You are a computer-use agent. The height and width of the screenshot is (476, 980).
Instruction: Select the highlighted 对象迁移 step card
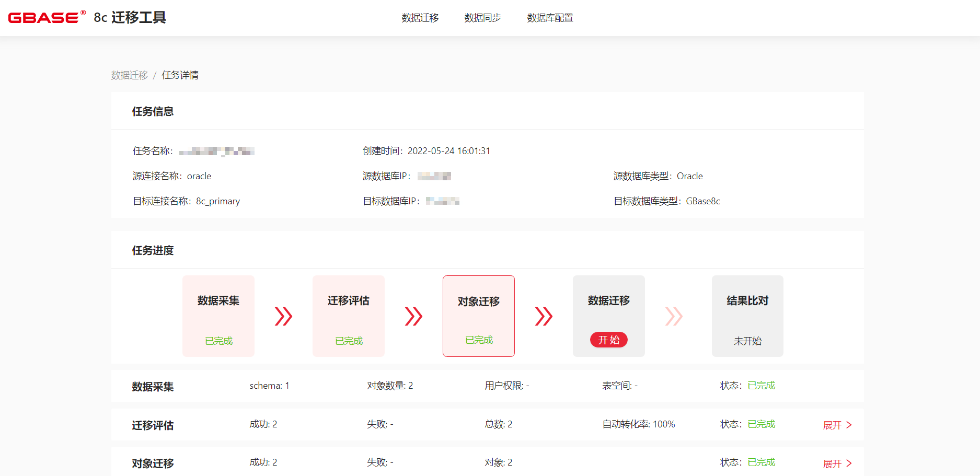(479, 316)
